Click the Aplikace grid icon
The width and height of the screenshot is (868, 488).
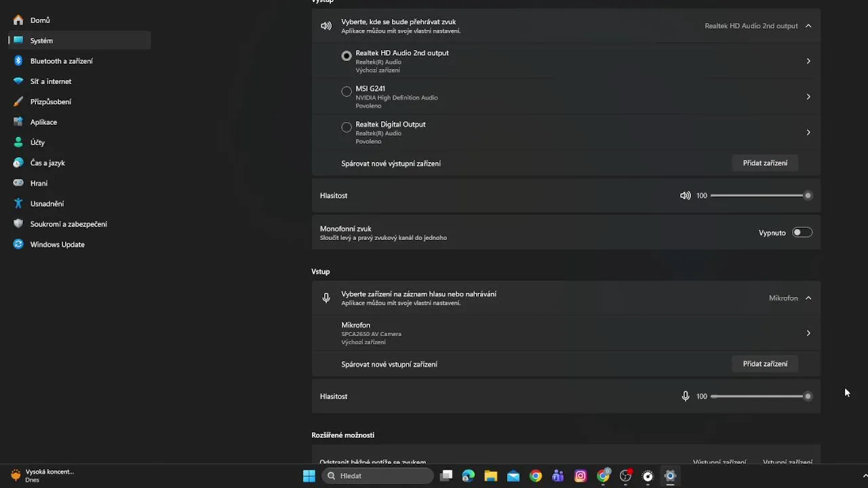coord(18,122)
